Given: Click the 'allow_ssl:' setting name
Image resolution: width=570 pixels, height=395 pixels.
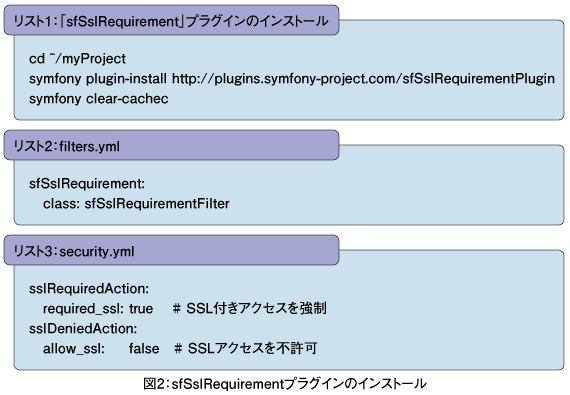Looking at the screenshot, I should (74, 349).
